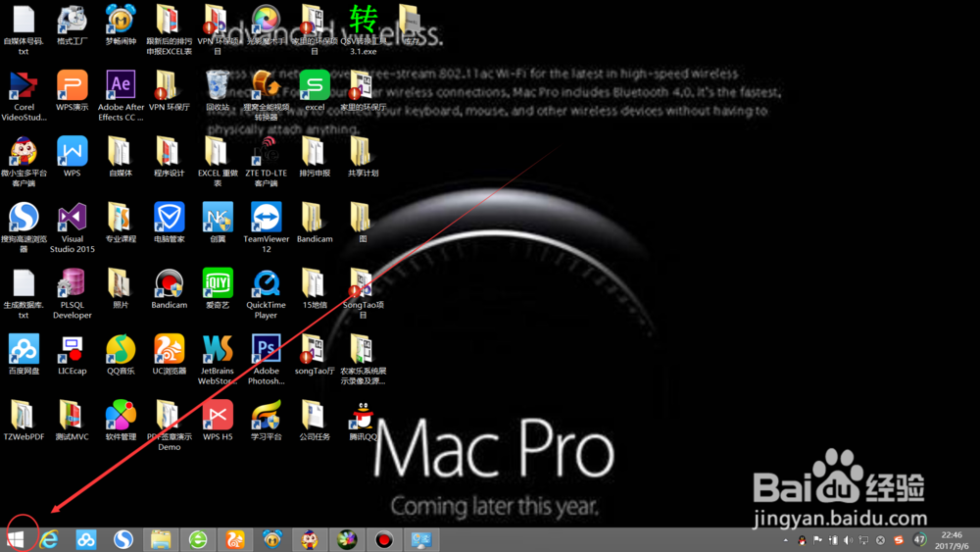This screenshot has width=980, height=552.
Task: Open the network tray icon
Action: pos(863,540)
